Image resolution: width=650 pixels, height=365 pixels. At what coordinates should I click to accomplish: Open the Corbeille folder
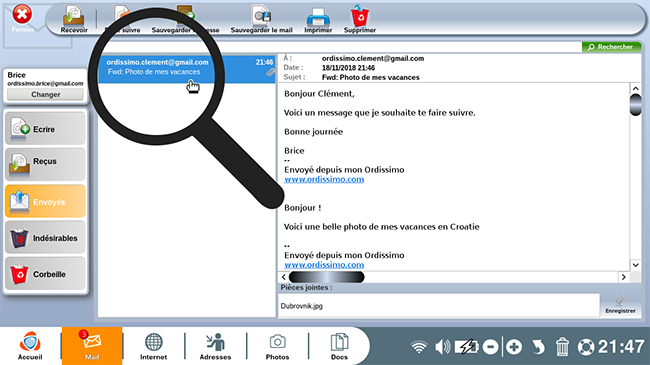point(45,273)
